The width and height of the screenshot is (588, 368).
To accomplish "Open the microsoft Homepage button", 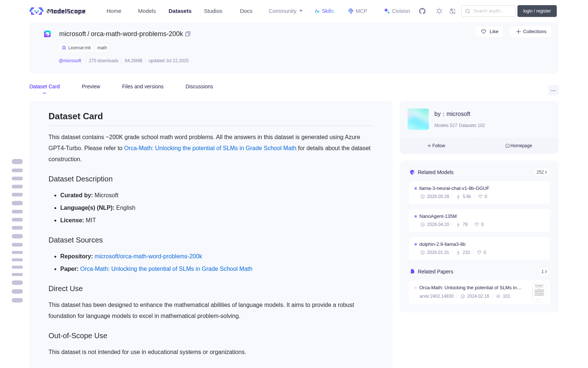I will coord(519,146).
